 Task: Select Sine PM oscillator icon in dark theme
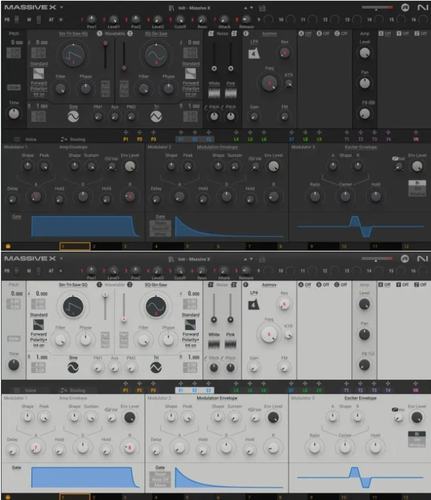[73, 117]
